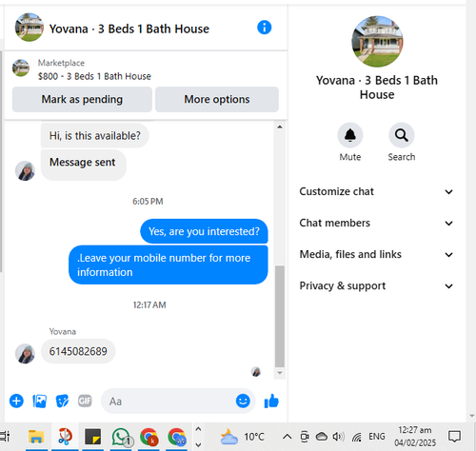Click Yovana's avatar beside the phone number
The width and height of the screenshot is (476, 451).
25,353
